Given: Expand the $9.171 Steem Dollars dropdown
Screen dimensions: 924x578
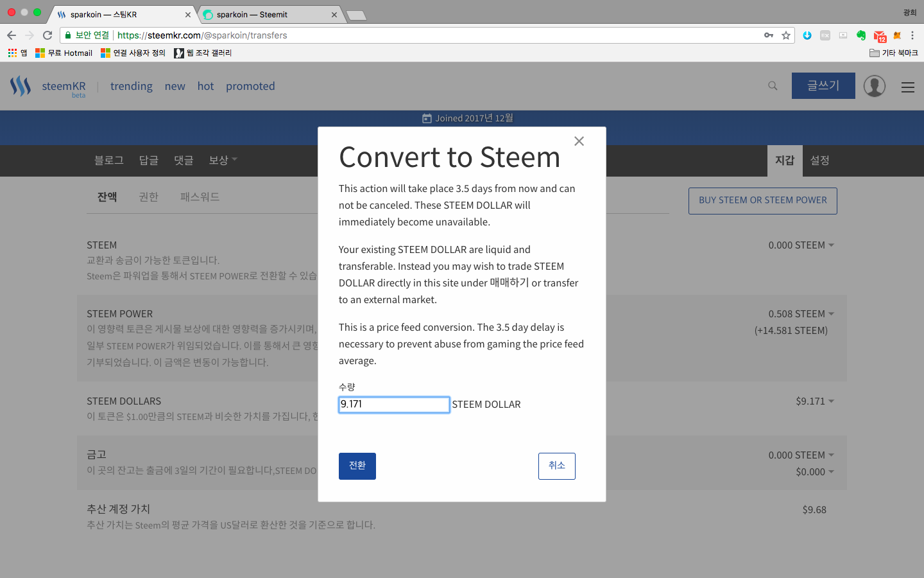Looking at the screenshot, I should coord(815,401).
